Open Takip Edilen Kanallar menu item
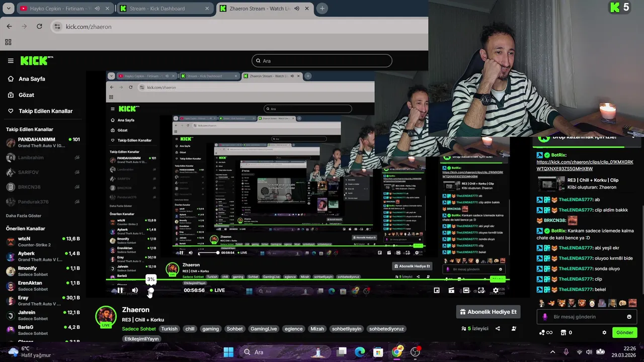 point(45,111)
